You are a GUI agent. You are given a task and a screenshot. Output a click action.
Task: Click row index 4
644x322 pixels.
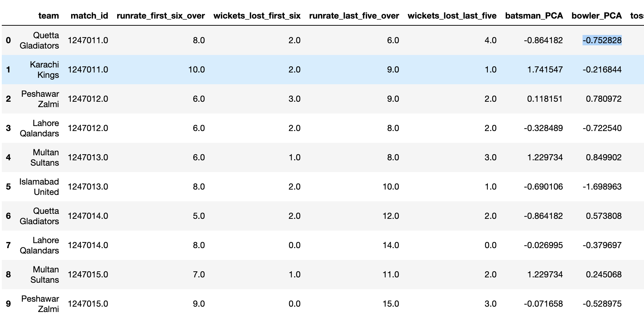coord(8,157)
